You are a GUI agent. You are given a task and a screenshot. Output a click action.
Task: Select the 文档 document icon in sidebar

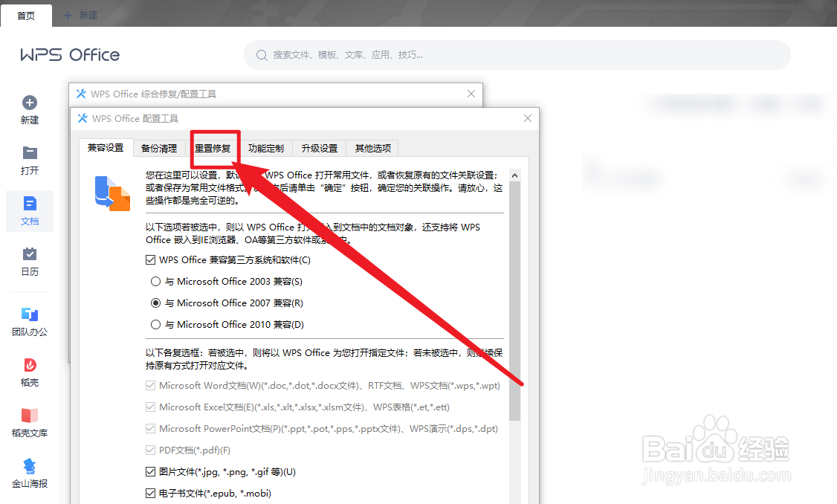[29, 204]
